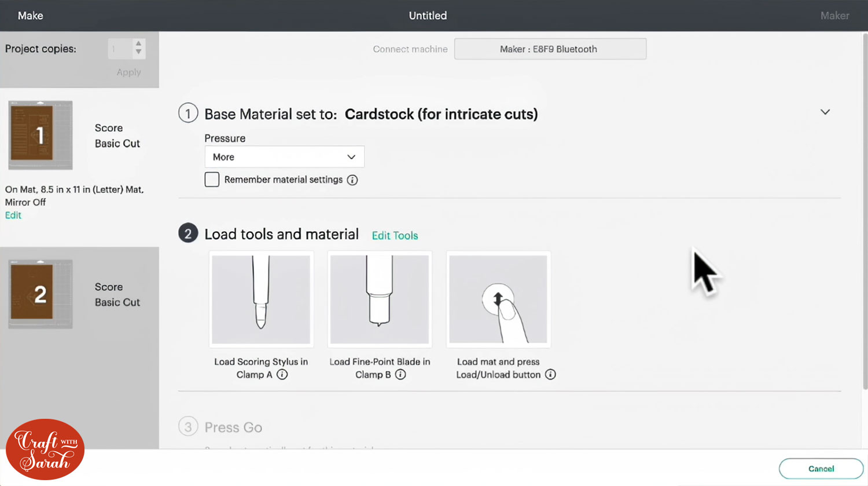Increase project copies with up arrow
This screenshot has height=486, width=868.
pyautogui.click(x=138, y=44)
